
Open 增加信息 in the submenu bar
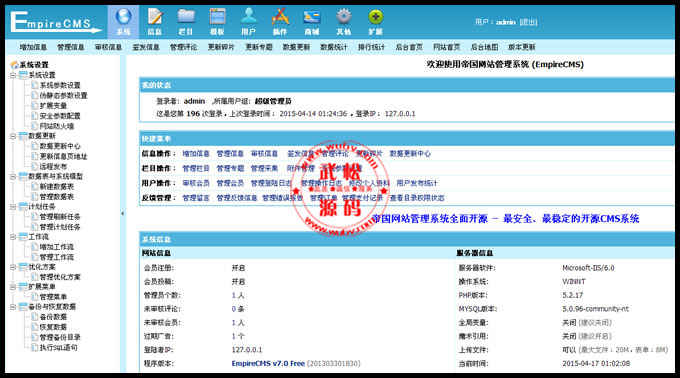(33, 47)
